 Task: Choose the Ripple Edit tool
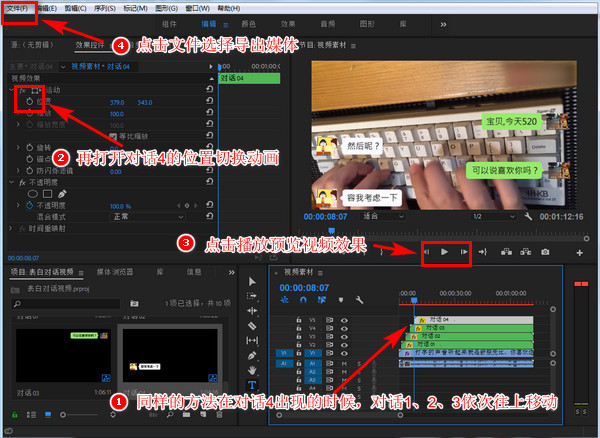pyautogui.click(x=252, y=311)
